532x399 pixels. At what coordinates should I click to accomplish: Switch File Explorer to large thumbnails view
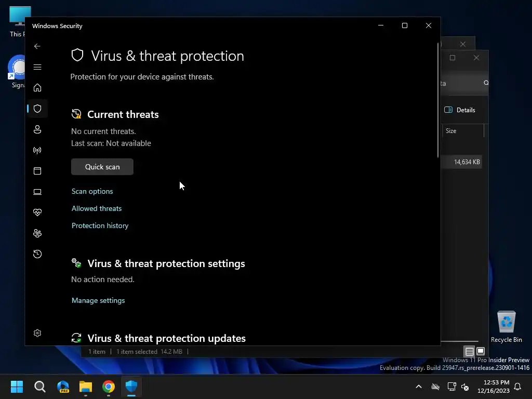point(481,351)
